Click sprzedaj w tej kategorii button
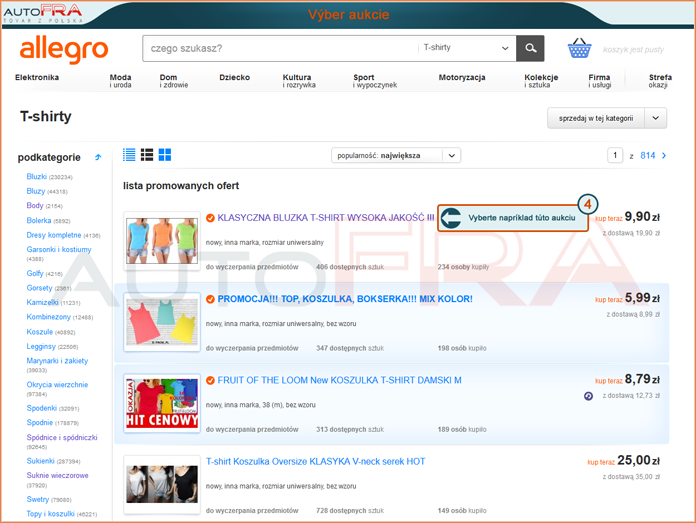This screenshot has width=696, height=523. 596,118
